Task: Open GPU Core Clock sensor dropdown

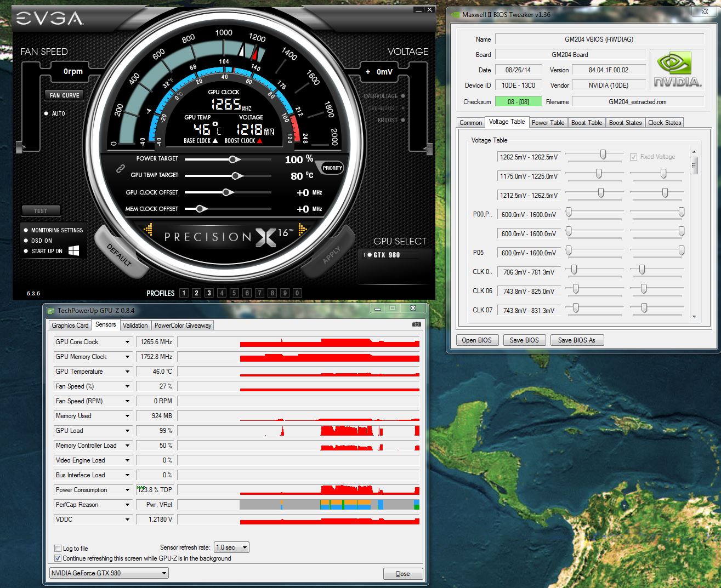Action: tap(127, 342)
